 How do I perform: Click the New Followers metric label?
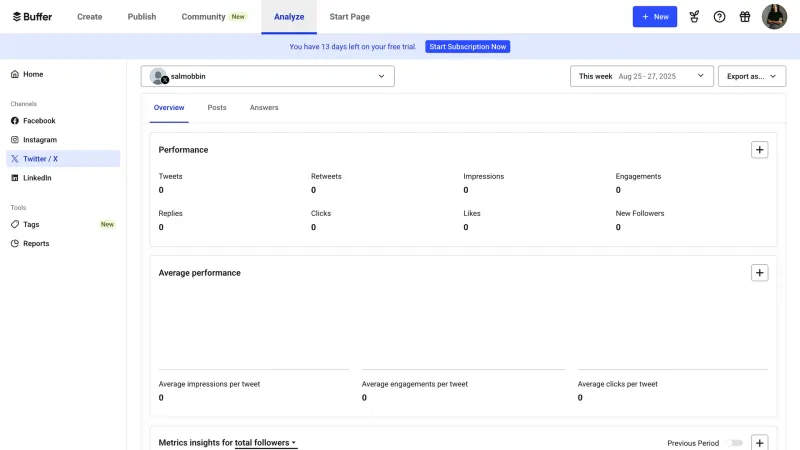(640, 213)
